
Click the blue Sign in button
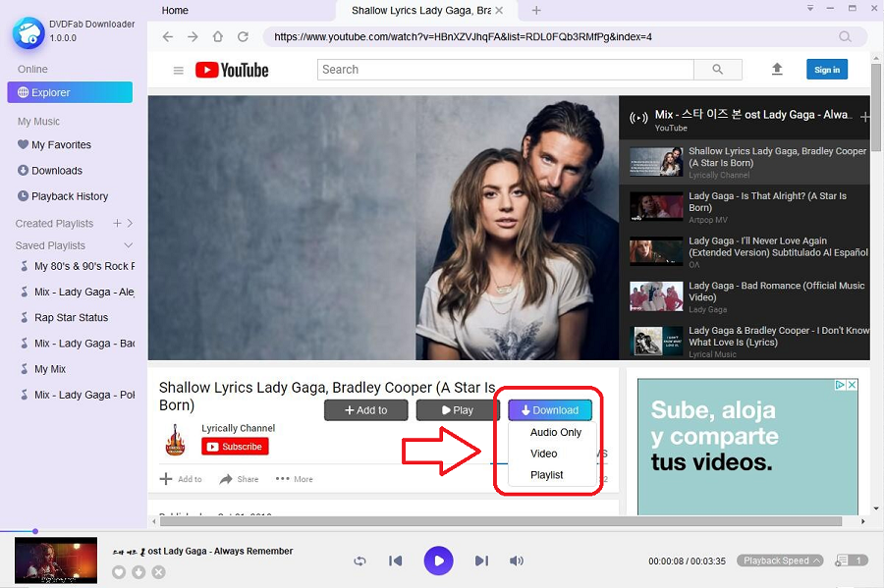click(x=826, y=70)
